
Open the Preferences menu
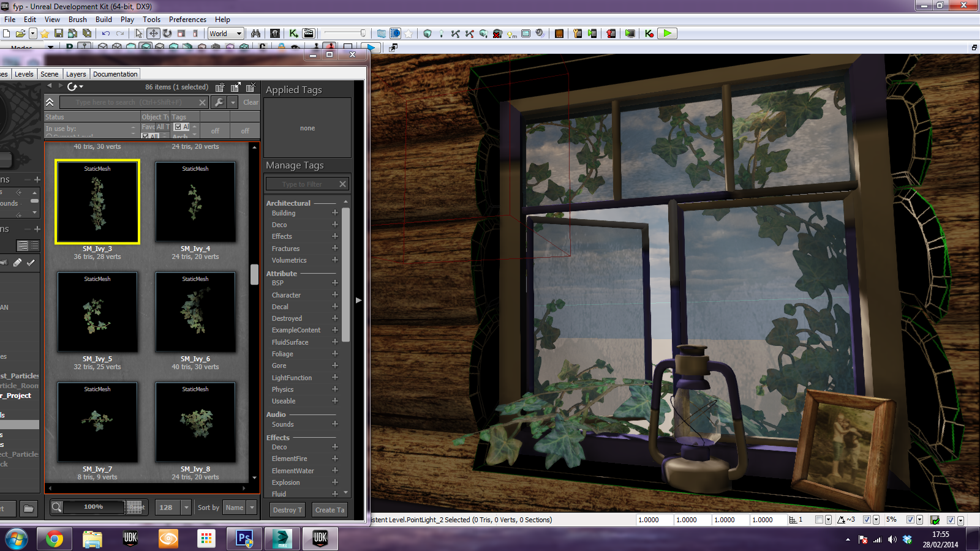[188, 20]
